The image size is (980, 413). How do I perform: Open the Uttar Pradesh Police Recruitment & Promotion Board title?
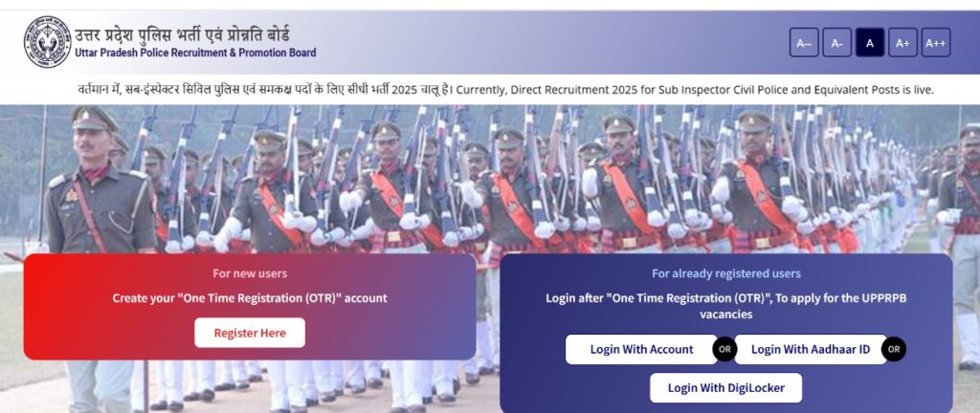pyautogui.click(x=195, y=53)
